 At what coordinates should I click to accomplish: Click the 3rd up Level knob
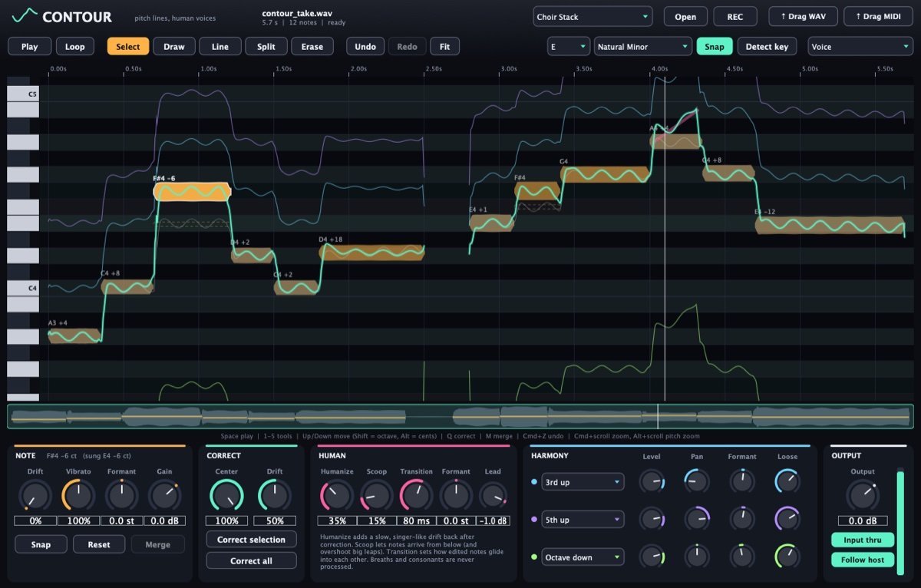click(652, 482)
